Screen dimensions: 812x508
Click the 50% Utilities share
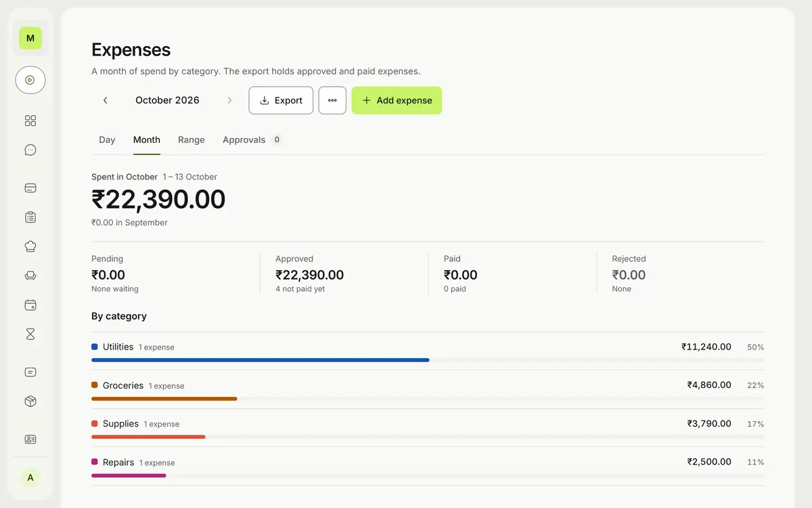[755, 347]
